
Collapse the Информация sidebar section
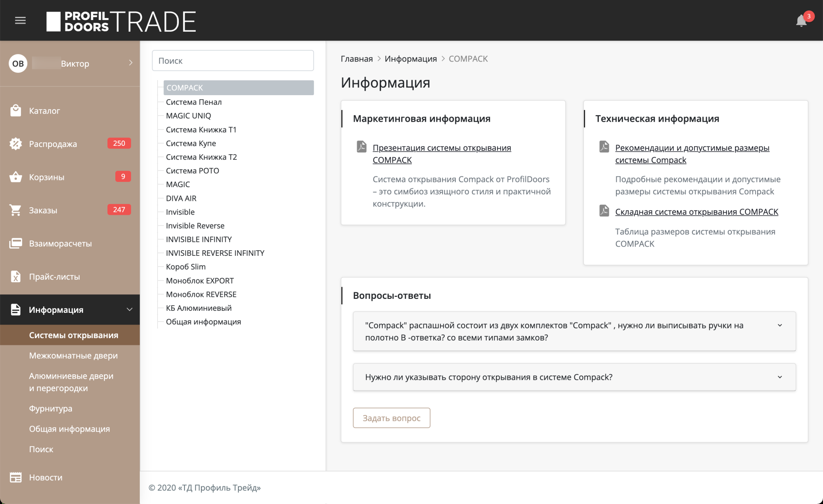coord(129,310)
